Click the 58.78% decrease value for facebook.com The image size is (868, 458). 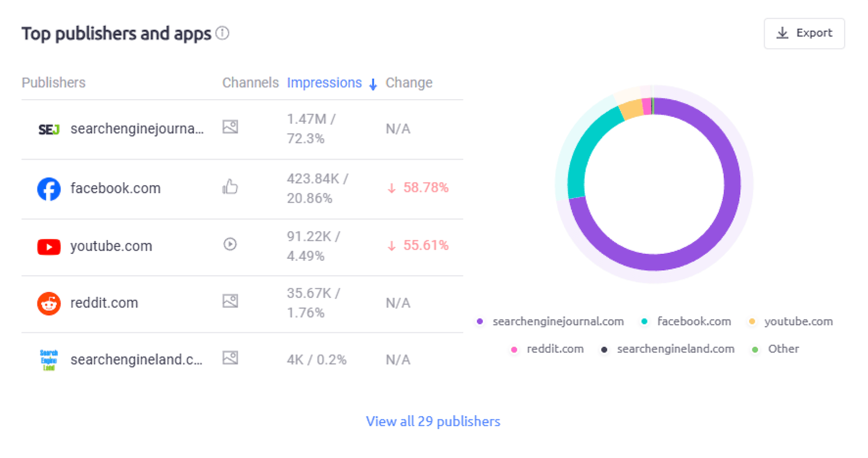[418, 188]
